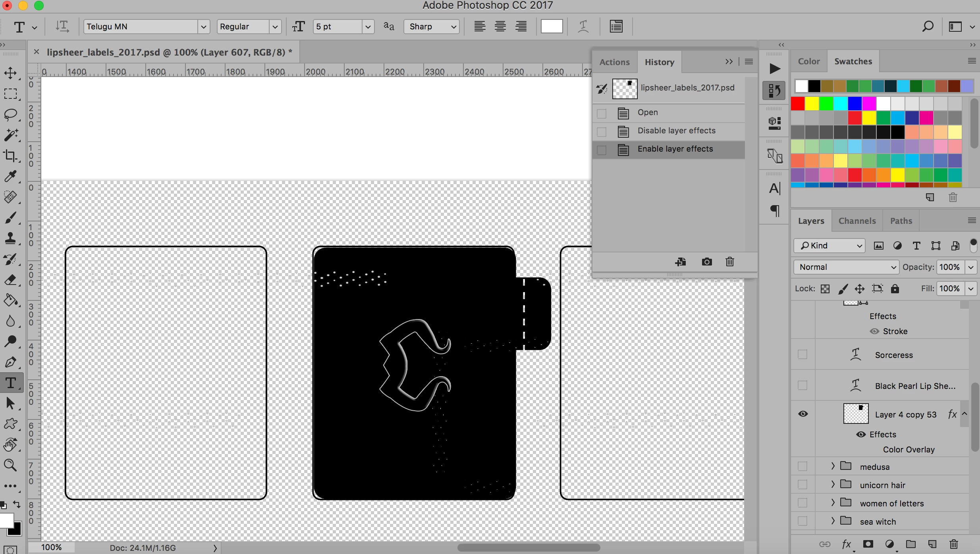Select the Move tool
The height and width of the screenshot is (554, 980).
(11, 73)
